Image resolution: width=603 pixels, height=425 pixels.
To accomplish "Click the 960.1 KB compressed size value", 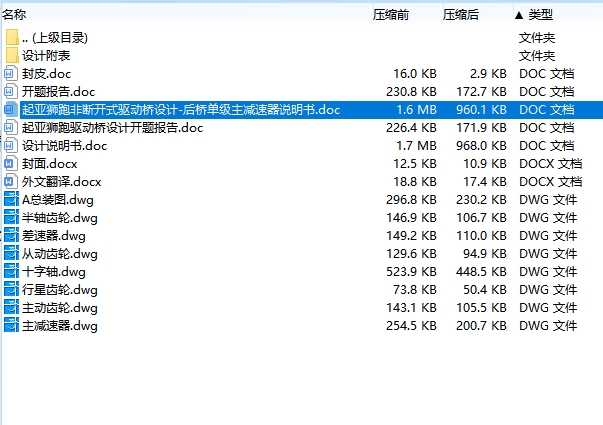I will 481,110.
